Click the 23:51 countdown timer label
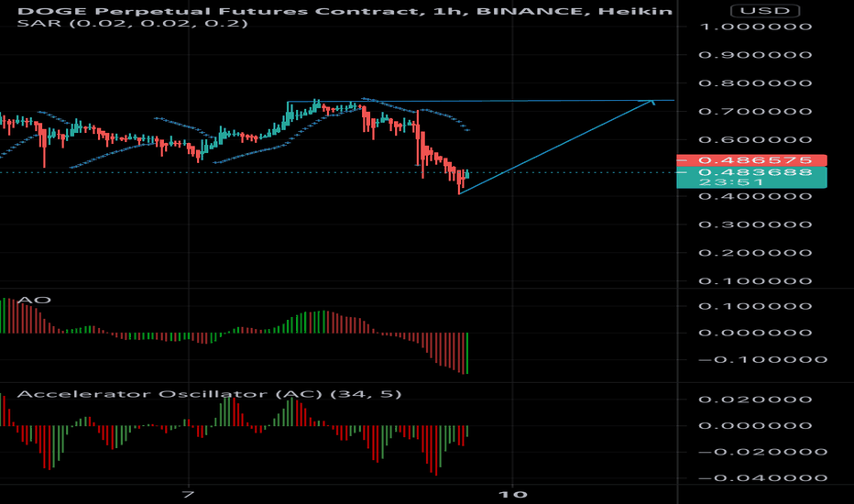854x504 pixels. (x=731, y=182)
